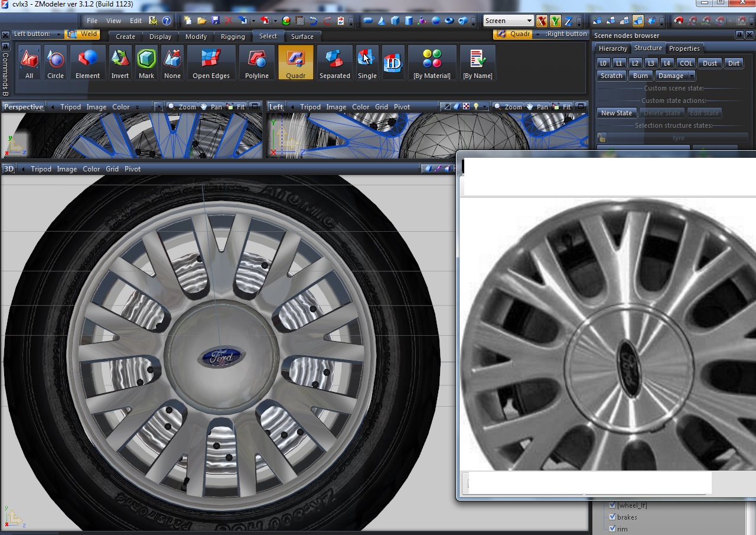Toggle the X axis constraint
The height and width of the screenshot is (535, 756).
[542, 21]
